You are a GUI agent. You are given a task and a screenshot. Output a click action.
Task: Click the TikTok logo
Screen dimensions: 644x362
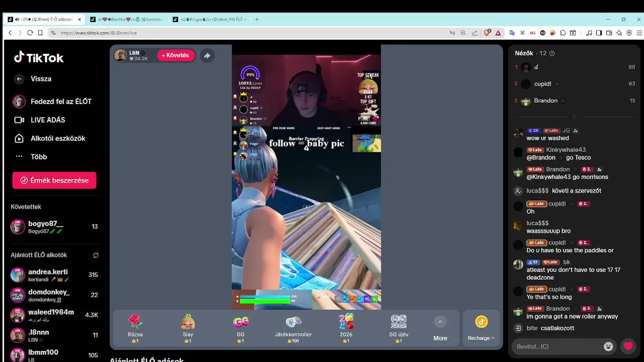point(39,57)
